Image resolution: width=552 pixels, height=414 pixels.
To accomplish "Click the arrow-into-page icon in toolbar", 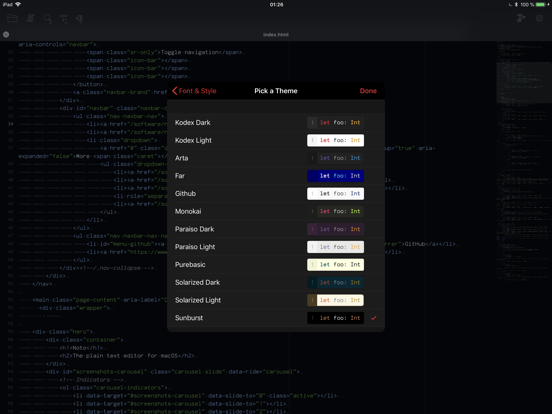I will pos(79,19).
